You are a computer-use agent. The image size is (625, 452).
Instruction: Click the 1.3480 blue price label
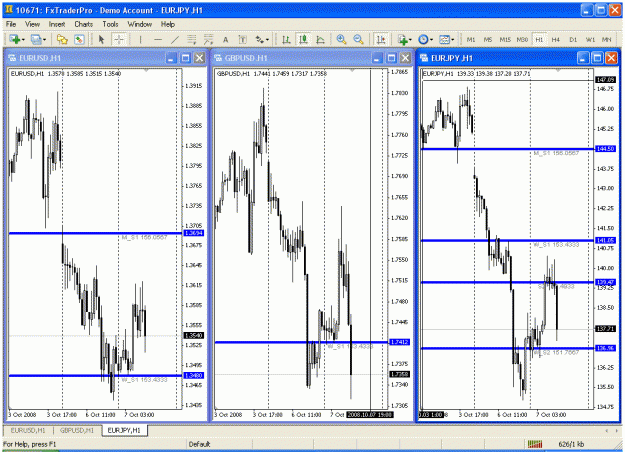(194, 375)
